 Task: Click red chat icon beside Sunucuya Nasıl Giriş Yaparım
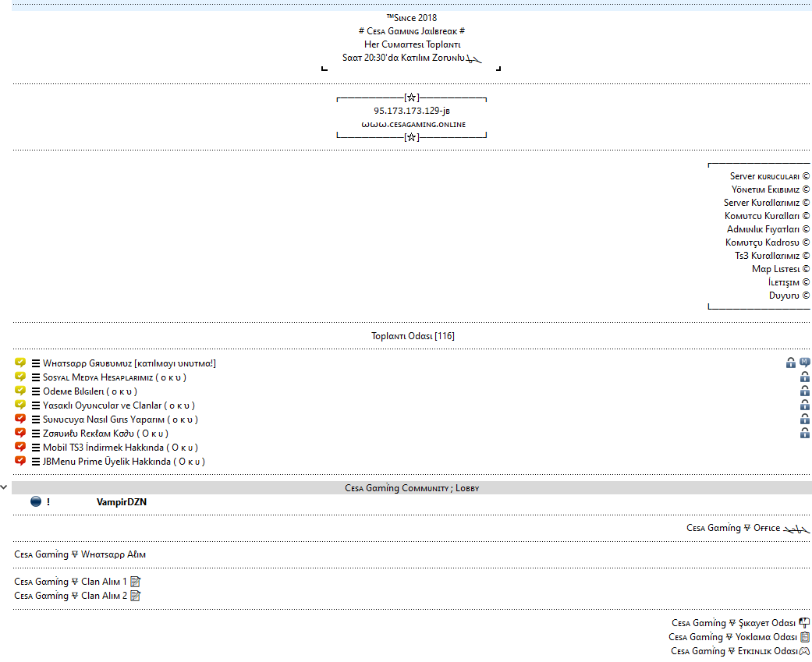[x=20, y=419]
